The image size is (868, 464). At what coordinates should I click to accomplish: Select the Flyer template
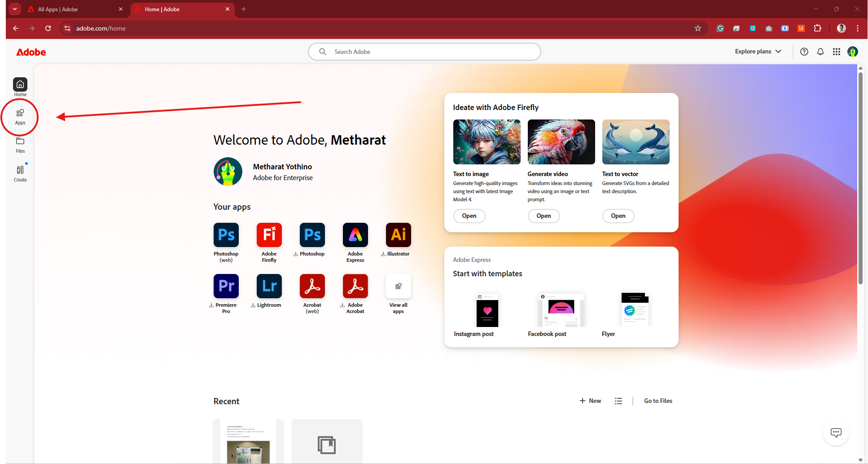click(635, 314)
